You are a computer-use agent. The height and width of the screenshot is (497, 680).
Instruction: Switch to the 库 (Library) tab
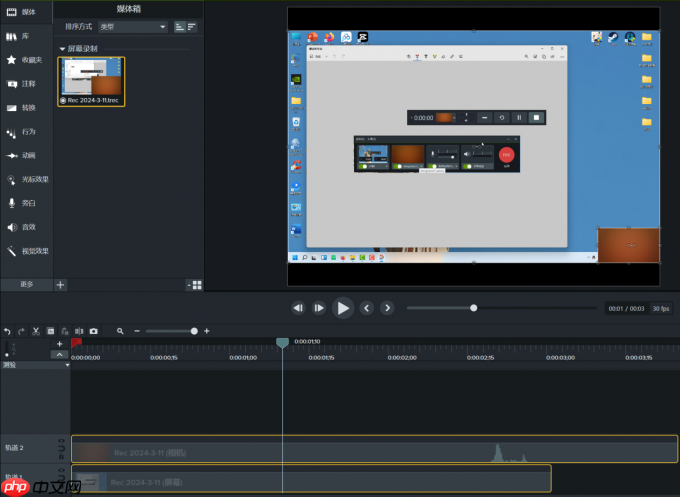[x=27, y=36]
